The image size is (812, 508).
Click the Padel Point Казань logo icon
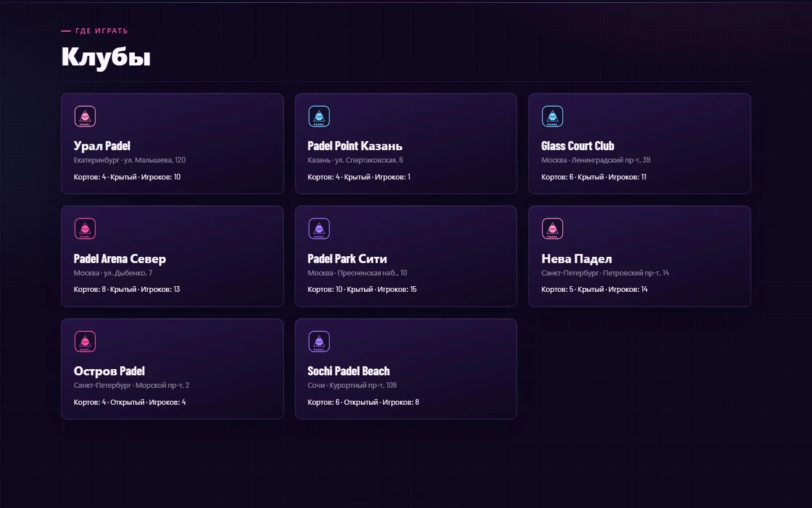pos(319,116)
